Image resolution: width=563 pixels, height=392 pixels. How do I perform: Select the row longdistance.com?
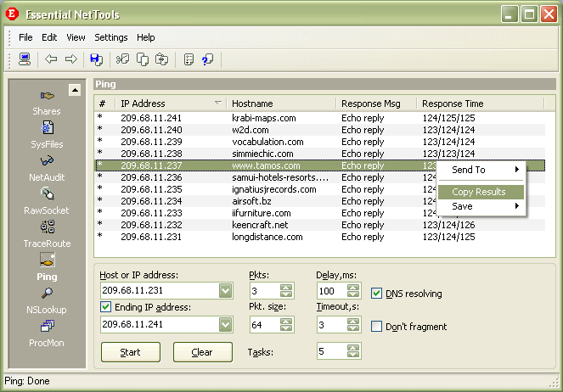pos(320,237)
